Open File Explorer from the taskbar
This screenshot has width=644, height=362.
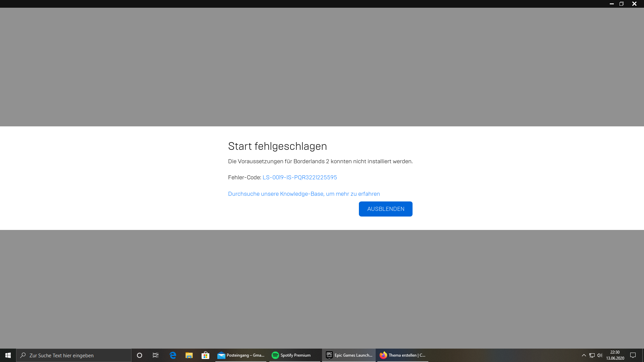click(x=189, y=355)
